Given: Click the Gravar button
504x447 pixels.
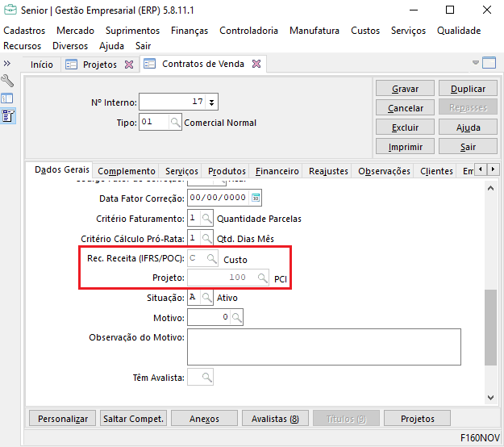Looking at the screenshot, I should [x=405, y=89].
